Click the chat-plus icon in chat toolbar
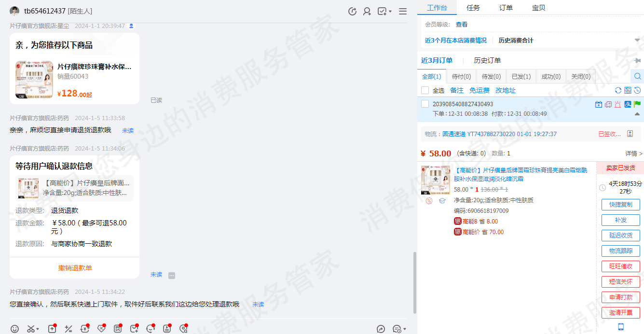Image resolution: width=644 pixels, height=334 pixels. [x=134, y=329]
